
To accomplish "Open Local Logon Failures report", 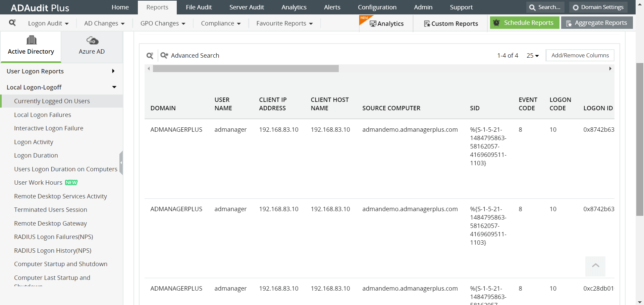I will (x=43, y=115).
